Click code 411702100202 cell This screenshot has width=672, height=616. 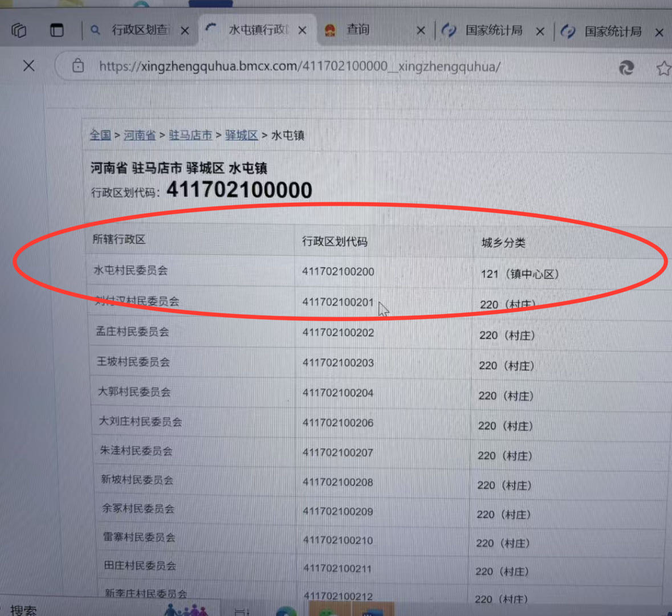coord(338,332)
